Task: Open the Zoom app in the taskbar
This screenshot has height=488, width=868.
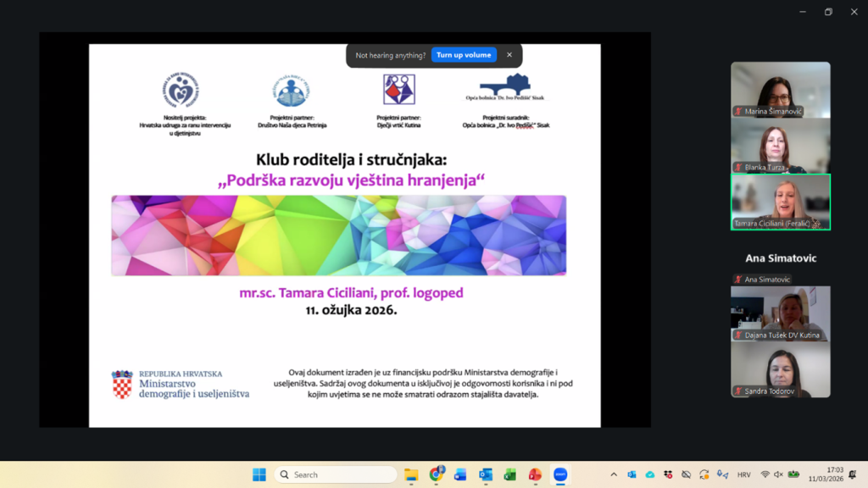Action: click(x=559, y=474)
